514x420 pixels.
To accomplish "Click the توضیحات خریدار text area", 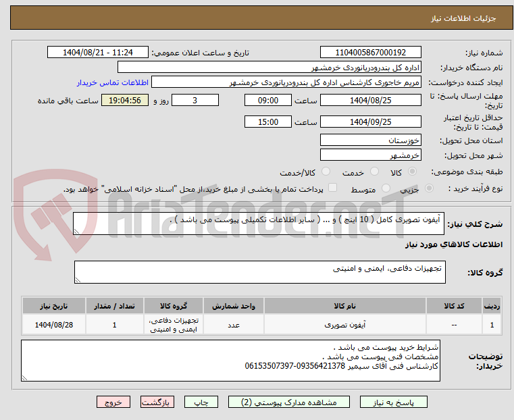I will pyautogui.click(x=231, y=361).
